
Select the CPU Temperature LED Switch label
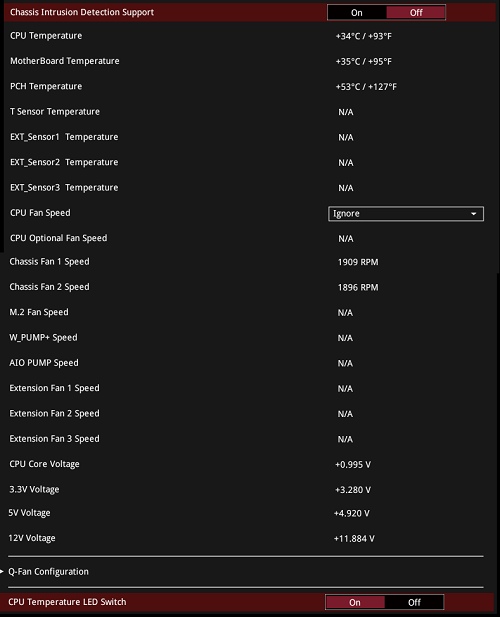[67, 602]
